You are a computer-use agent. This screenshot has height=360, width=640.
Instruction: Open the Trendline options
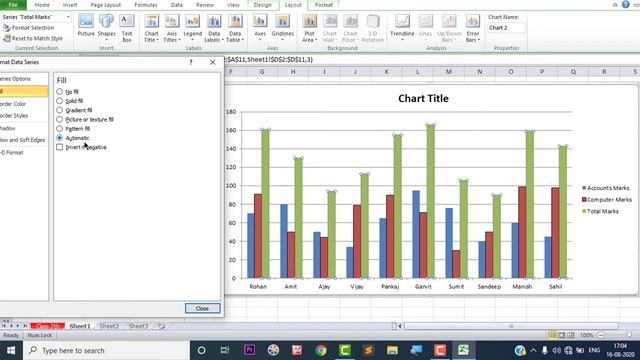coord(402,27)
